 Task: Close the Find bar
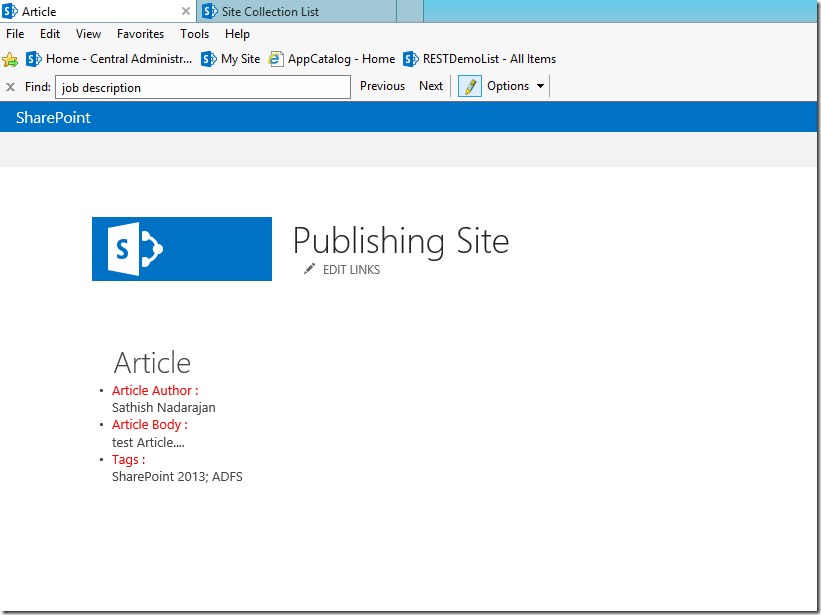click(x=10, y=87)
